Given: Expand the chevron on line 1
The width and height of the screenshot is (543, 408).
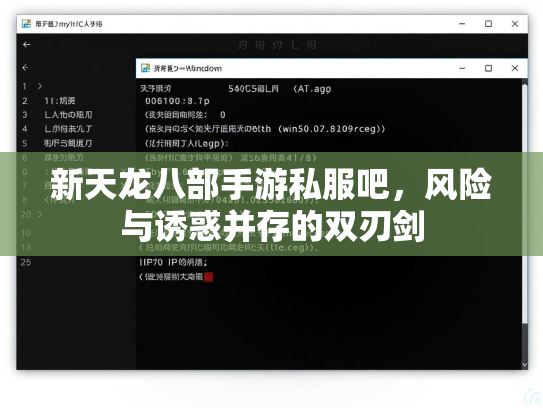Looking at the screenshot, I should tap(40, 86).
